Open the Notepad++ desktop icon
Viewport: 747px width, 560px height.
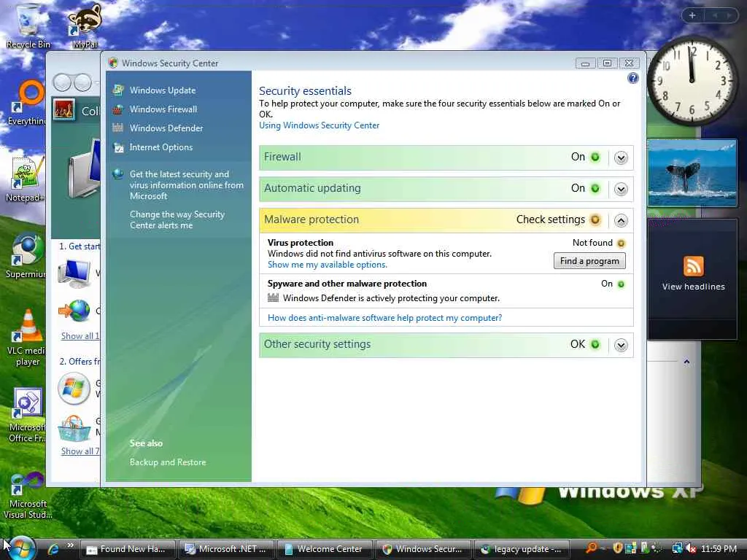(26, 179)
